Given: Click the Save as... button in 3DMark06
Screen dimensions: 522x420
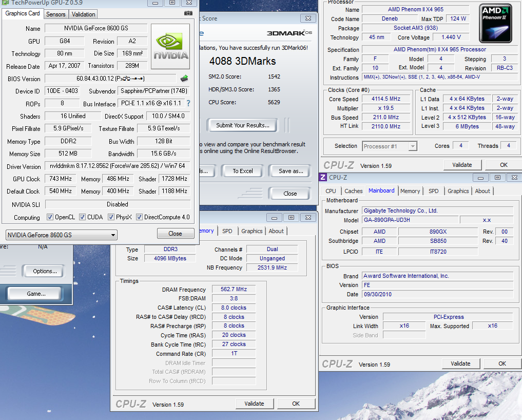Looking at the screenshot, I should pyautogui.click(x=291, y=171).
